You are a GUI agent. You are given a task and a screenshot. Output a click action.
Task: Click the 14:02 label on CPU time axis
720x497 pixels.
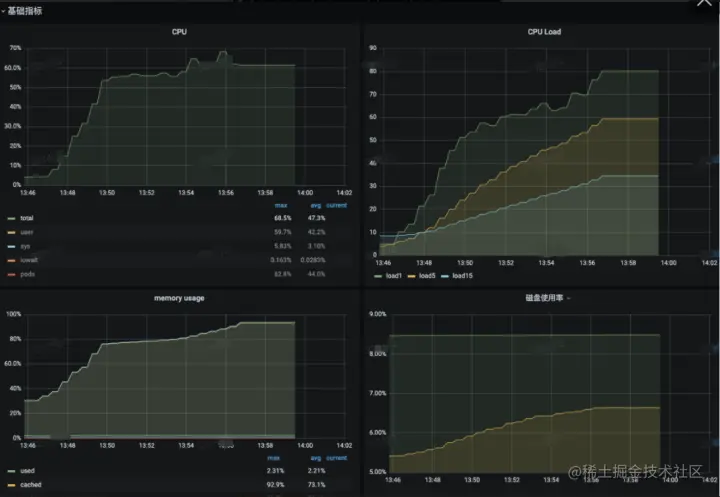point(344,193)
